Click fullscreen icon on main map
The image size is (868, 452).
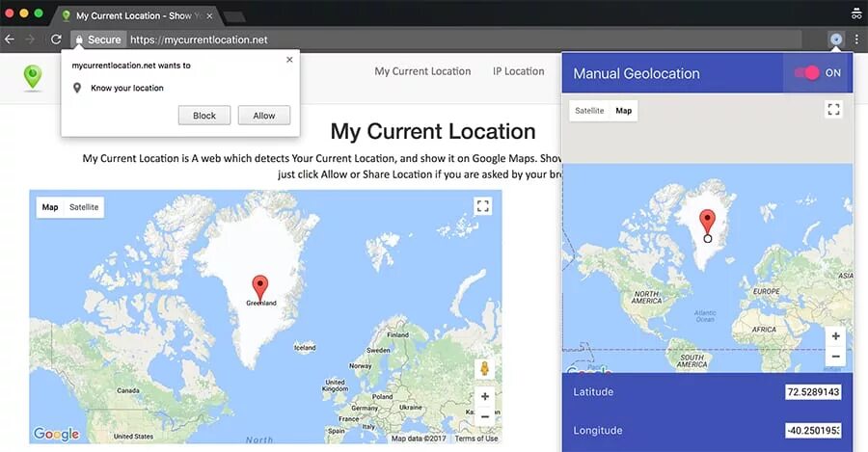pos(483,206)
